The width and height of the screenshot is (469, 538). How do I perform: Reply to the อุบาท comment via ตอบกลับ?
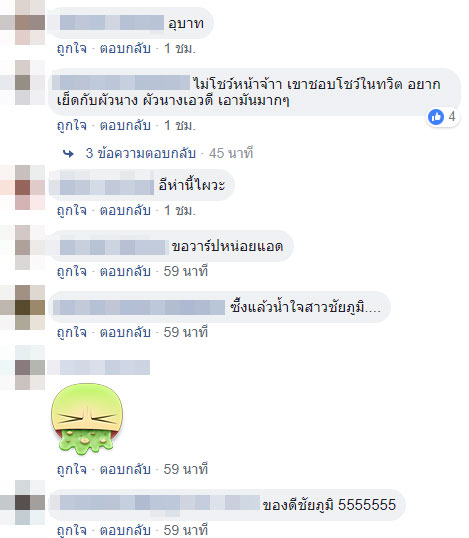coord(125,48)
